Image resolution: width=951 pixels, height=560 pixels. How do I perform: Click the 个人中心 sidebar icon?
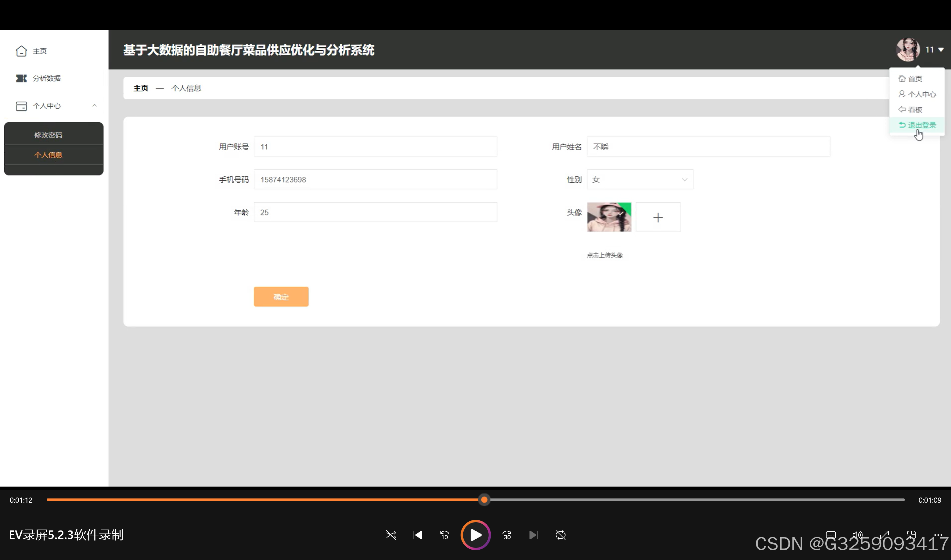pyautogui.click(x=22, y=106)
